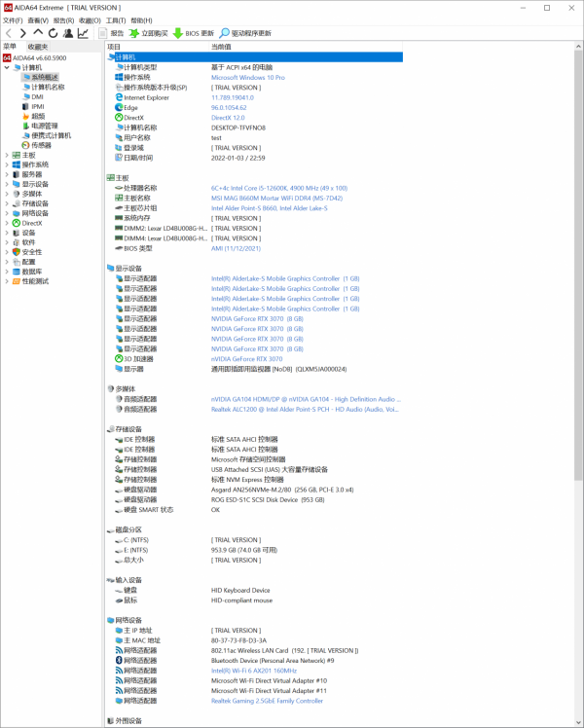The image size is (584, 728).
Task: Open the 报告(R) menu
Action: [63, 20]
